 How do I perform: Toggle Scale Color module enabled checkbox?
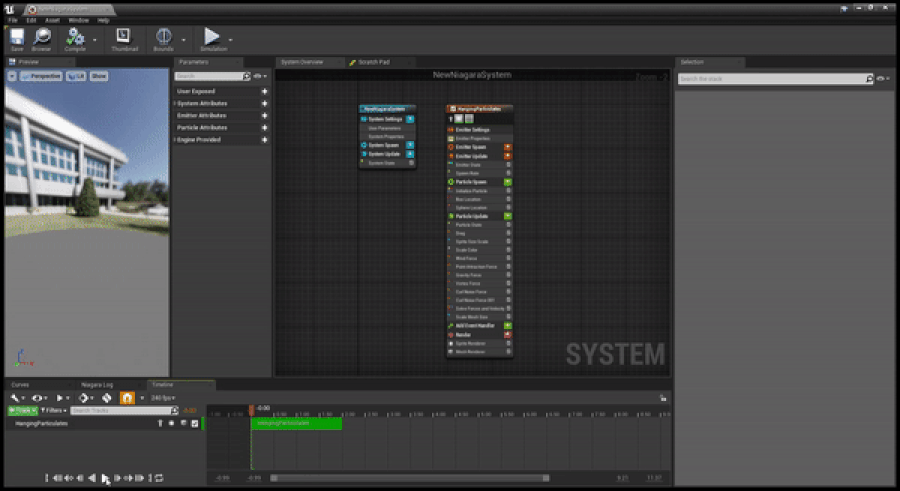(x=508, y=250)
